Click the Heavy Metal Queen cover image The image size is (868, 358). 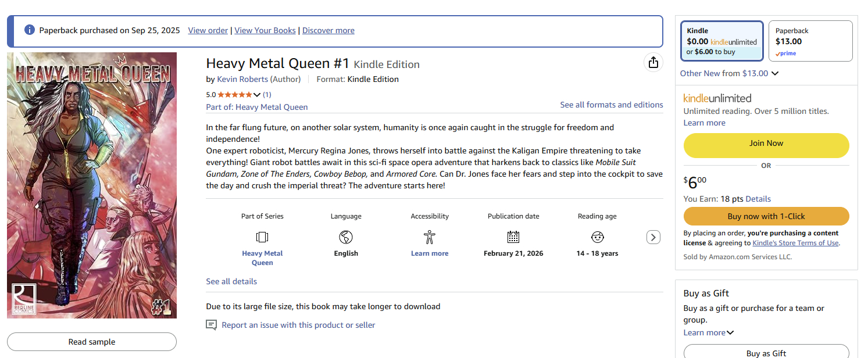click(92, 185)
